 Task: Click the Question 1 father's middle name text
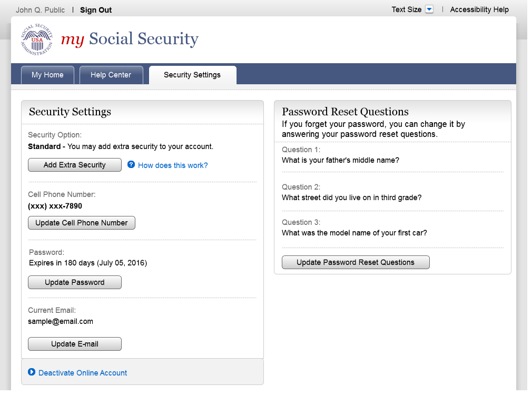point(340,160)
